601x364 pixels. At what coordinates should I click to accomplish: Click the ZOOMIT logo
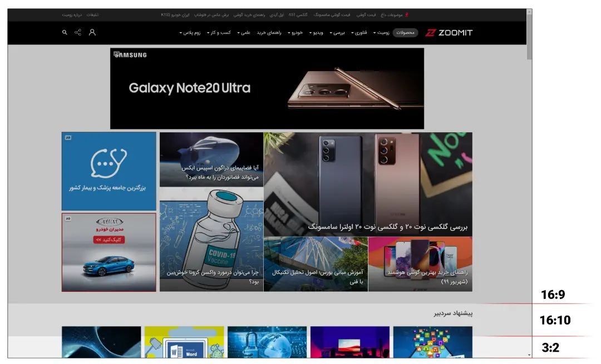coord(449,33)
